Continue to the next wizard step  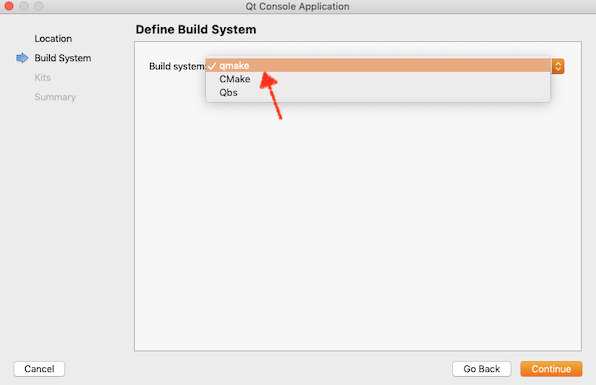551,369
